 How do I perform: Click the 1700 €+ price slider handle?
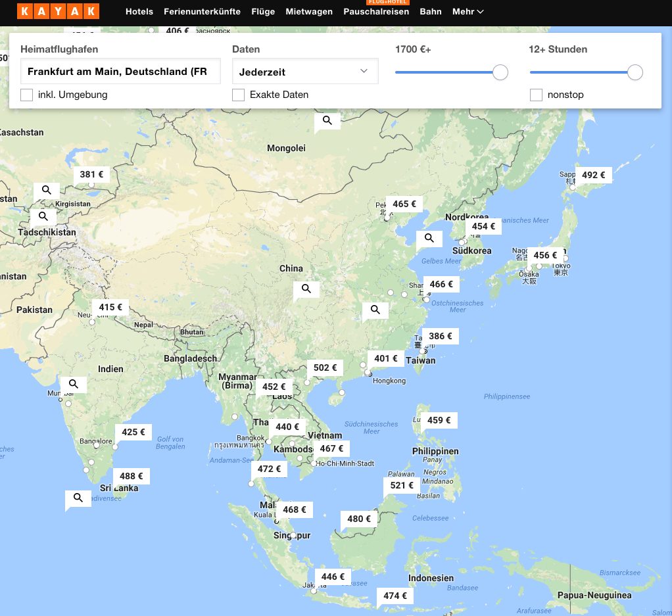point(500,72)
